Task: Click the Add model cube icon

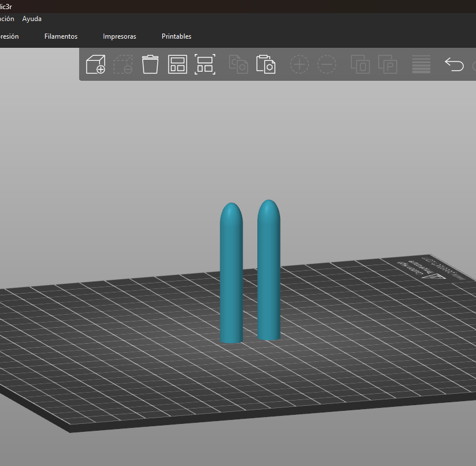Action: [96, 64]
